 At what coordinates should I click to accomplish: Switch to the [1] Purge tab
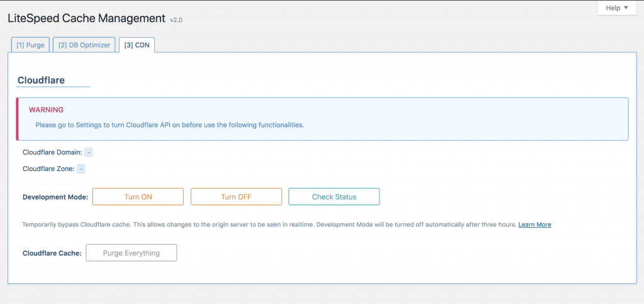(30, 45)
